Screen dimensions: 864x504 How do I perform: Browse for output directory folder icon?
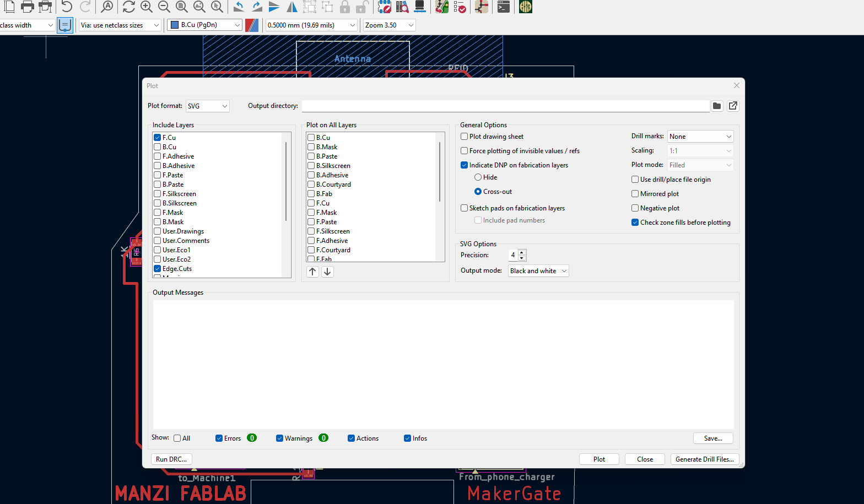pos(717,106)
